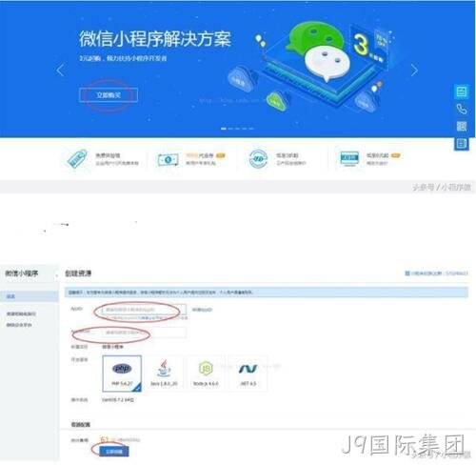Click the bottom document floating icon

point(462,144)
